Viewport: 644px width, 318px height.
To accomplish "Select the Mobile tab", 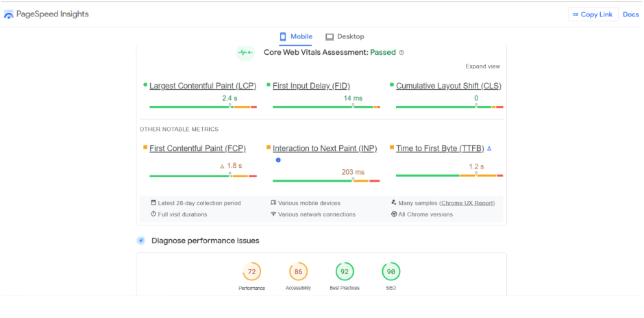I will pyautogui.click(x=295, y=36).
